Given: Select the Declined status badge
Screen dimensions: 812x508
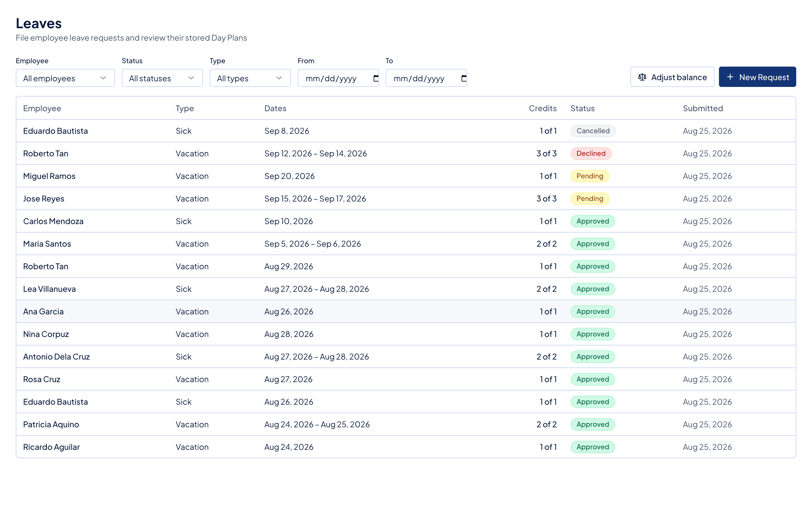Looking at the screenshot, I should [x=591, y=153].
